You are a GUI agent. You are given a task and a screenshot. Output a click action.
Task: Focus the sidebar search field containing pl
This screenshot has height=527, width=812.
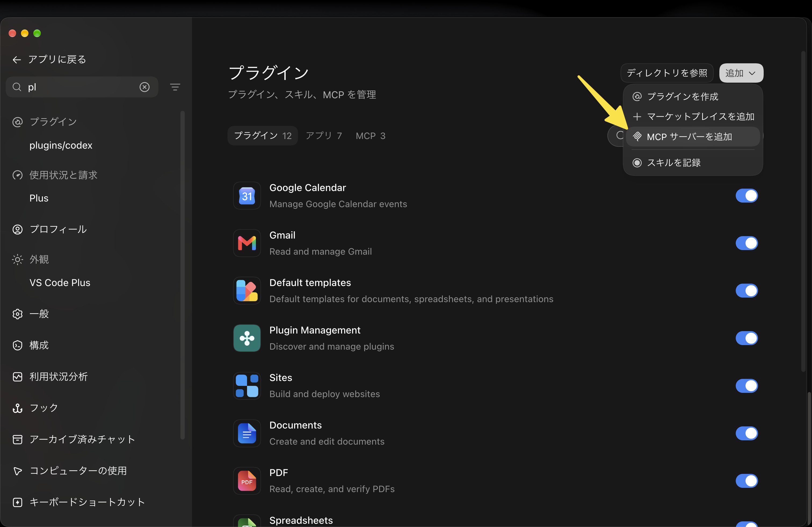[82, 87]
